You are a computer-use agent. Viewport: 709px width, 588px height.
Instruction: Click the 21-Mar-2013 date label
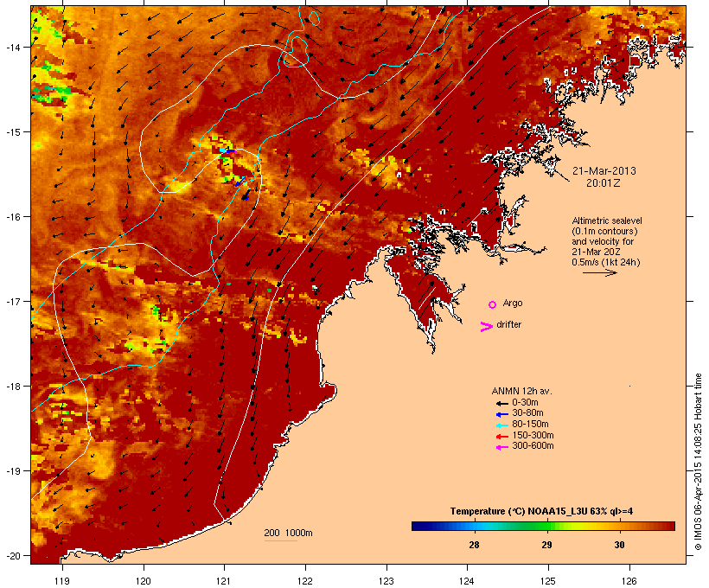coord(604,171)
